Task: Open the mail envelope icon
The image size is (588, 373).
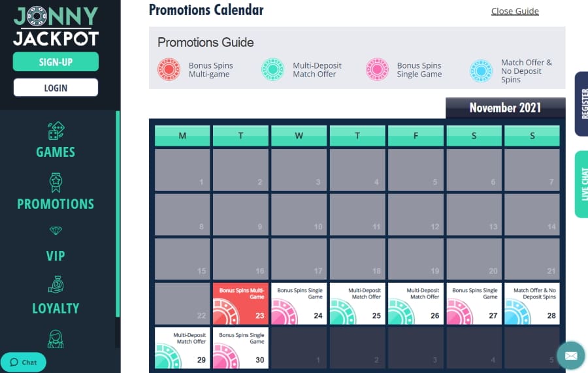Action: tap(571, 355)
